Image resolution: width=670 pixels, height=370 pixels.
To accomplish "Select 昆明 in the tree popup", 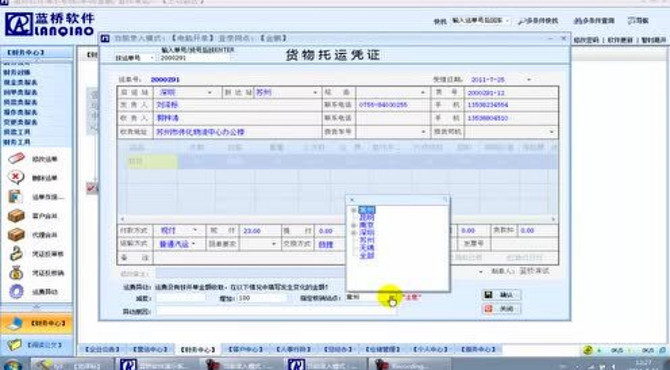I will [367, 218].
